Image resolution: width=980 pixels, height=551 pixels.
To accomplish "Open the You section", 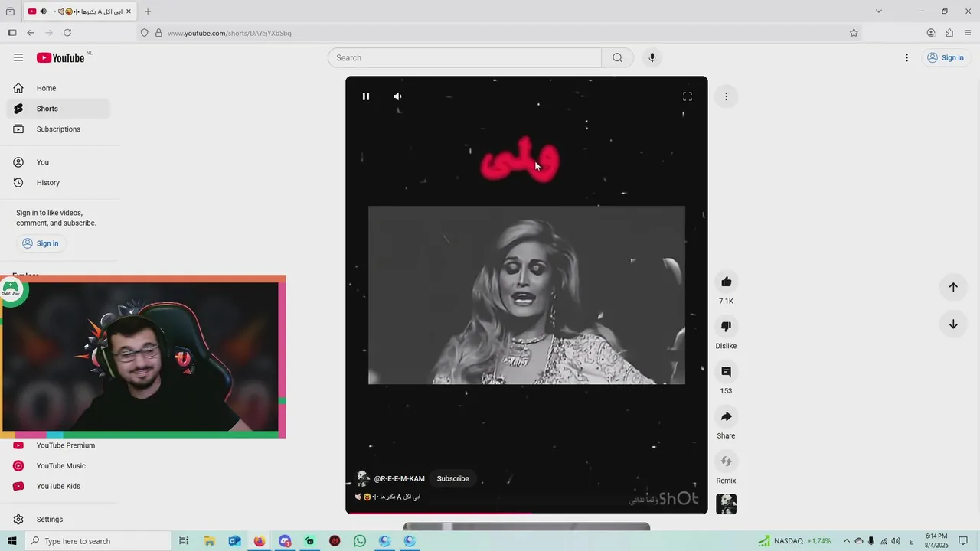I will pos(58,162).
